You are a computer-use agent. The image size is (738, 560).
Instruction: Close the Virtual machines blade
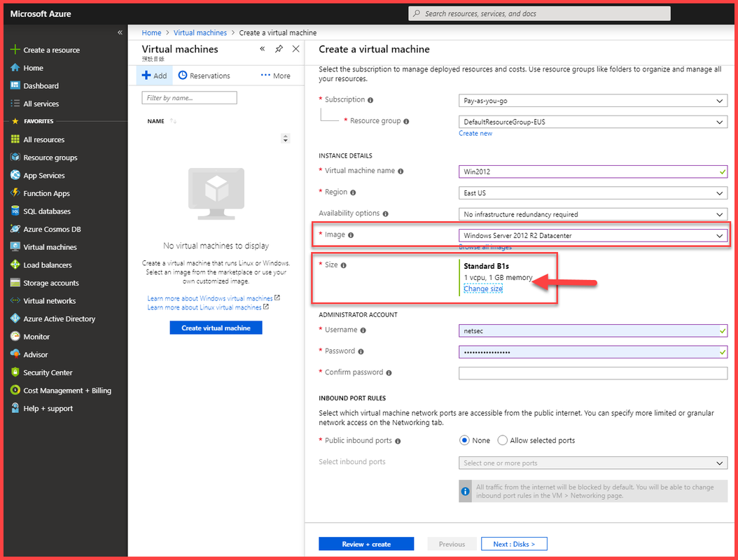click(x=295, y=49)
